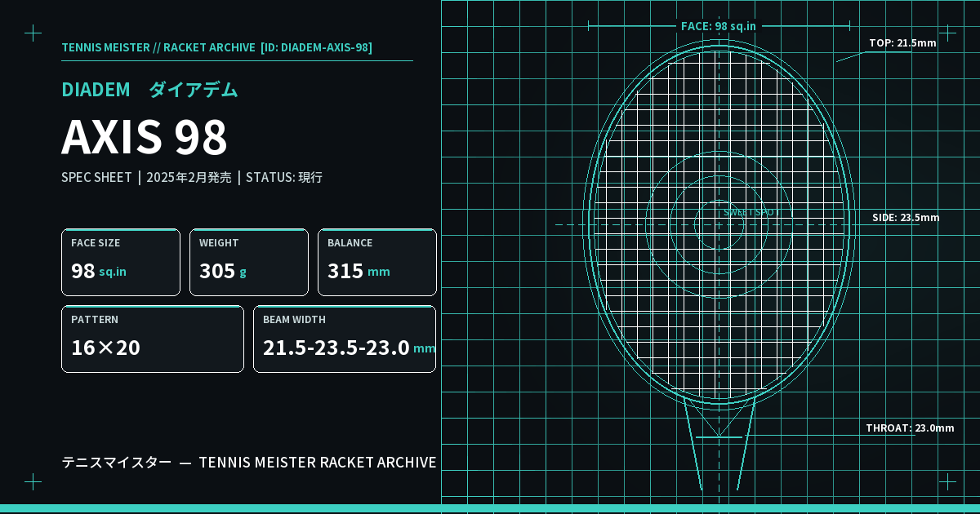Viewport: 980px width, 514px height.
Task: Click the large "AXIS 98" title
Action: click(x=145, y=137)
